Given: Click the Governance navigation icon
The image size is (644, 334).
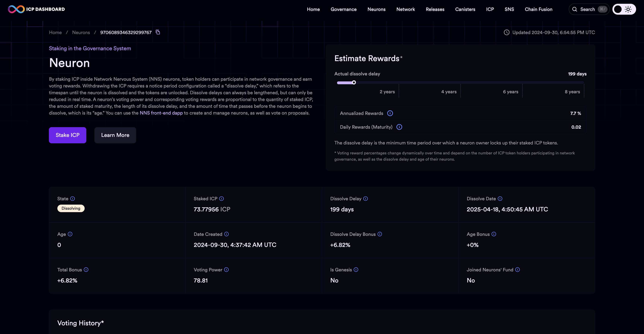Looking at the screenshot, I should 343,9.
